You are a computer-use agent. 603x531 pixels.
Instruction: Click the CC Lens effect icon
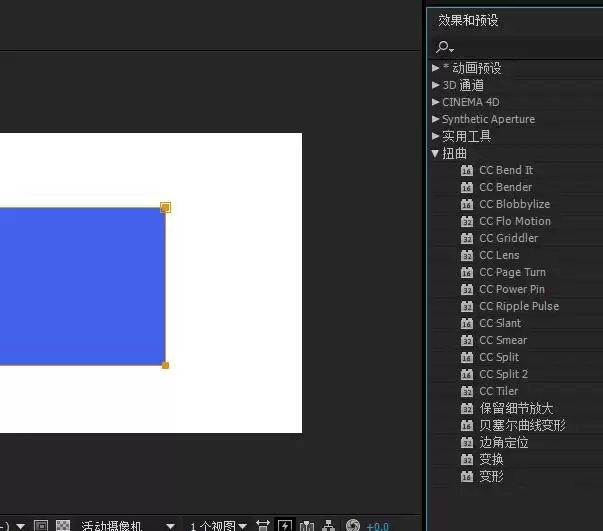click(467, 255)
